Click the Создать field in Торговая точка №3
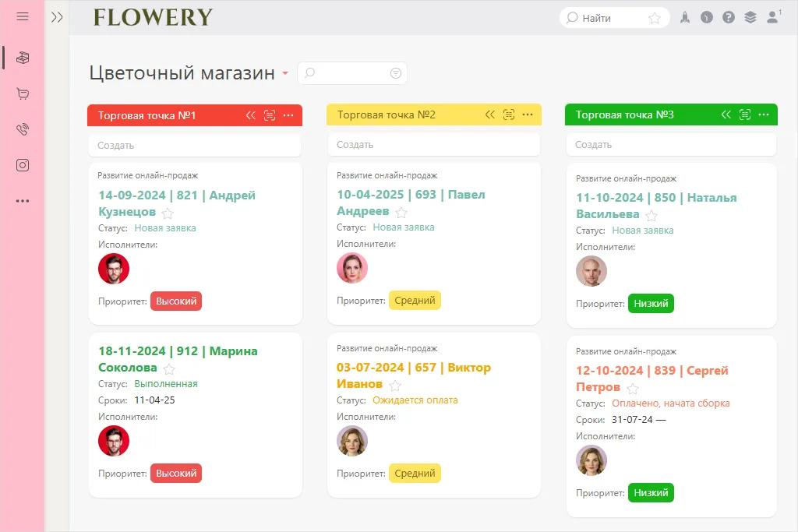 [670, 145]
